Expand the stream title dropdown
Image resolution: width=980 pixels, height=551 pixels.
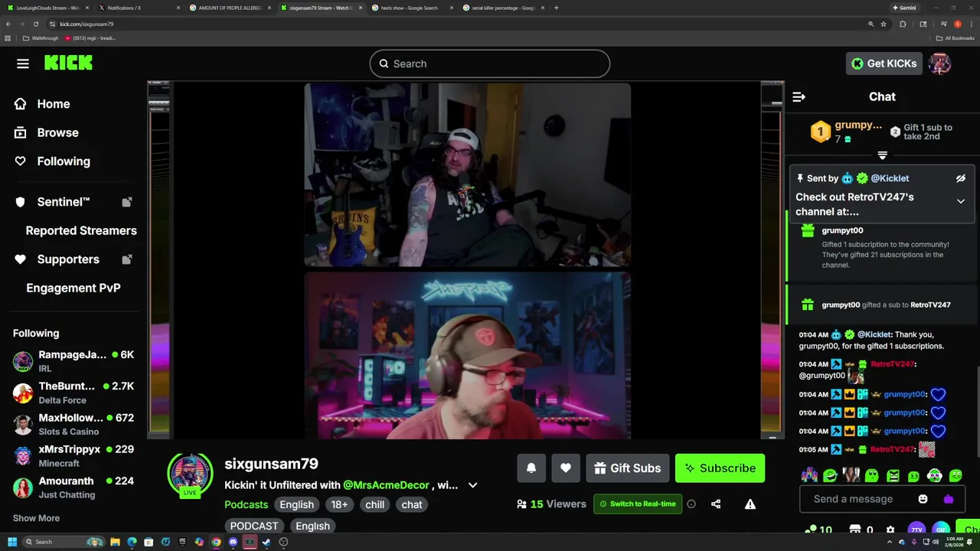[x=473, y=485]
